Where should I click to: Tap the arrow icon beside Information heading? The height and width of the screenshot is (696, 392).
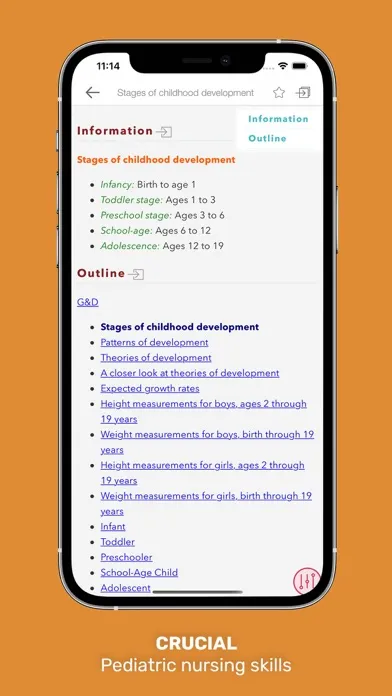coord(164,132)
